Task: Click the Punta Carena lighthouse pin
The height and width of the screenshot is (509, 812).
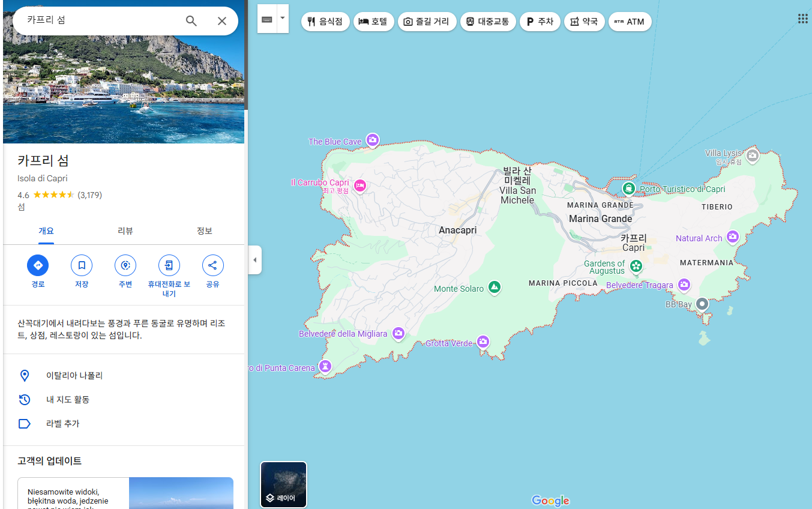Action: [325, 366]
